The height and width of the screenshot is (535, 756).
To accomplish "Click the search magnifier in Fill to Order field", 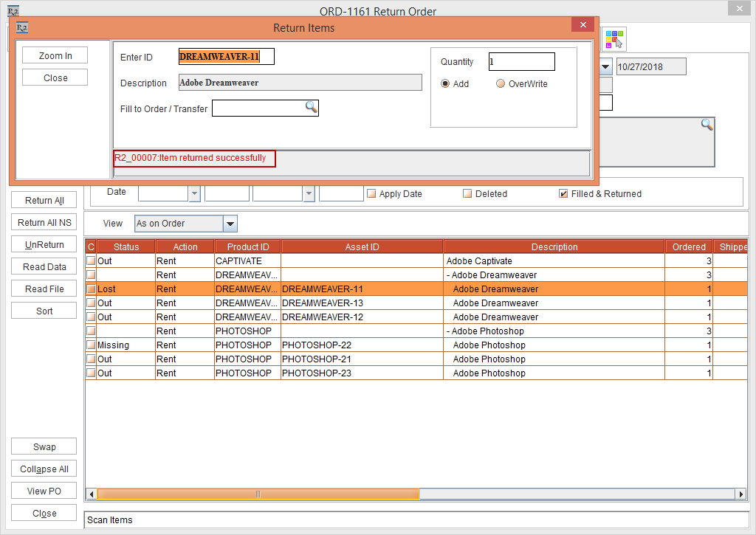I will tap(312, 108).
